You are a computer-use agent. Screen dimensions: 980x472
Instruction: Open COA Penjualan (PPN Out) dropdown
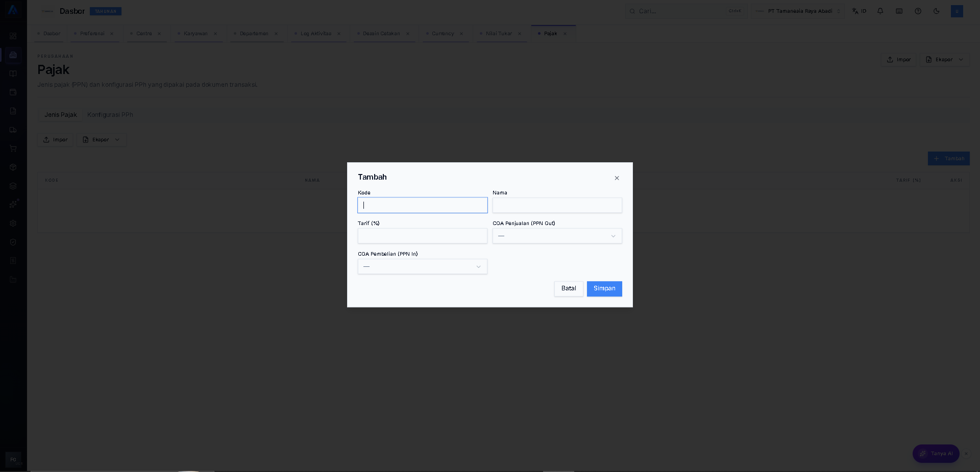(557, 236)
